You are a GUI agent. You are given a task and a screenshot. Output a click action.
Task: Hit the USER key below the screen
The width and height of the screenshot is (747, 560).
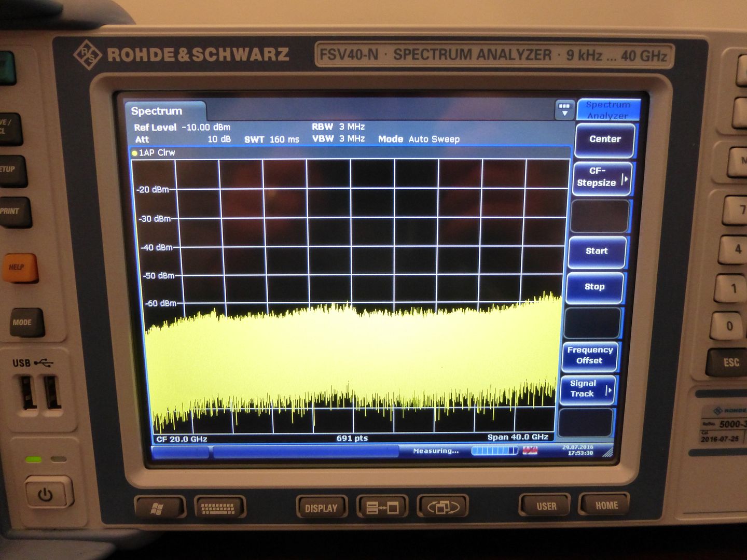545,505
